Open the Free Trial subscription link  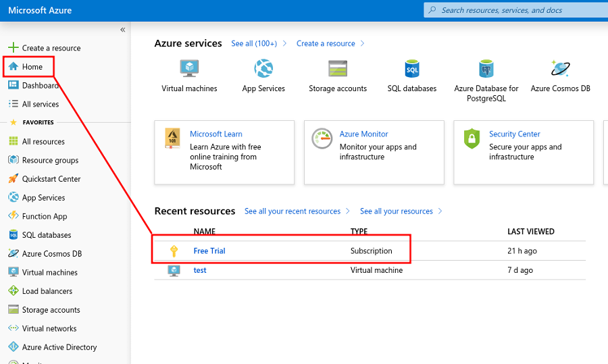209,251
